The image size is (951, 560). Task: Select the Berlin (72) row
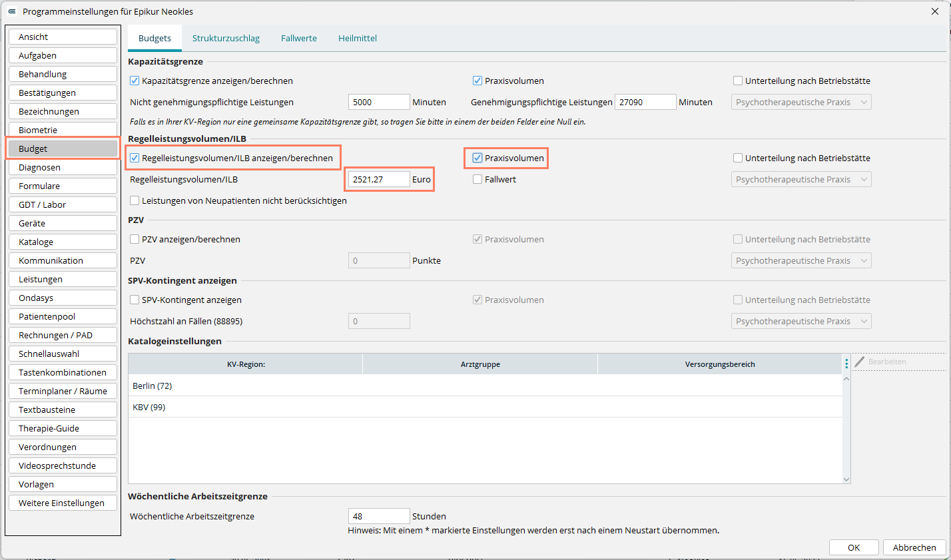pos(485,386)
